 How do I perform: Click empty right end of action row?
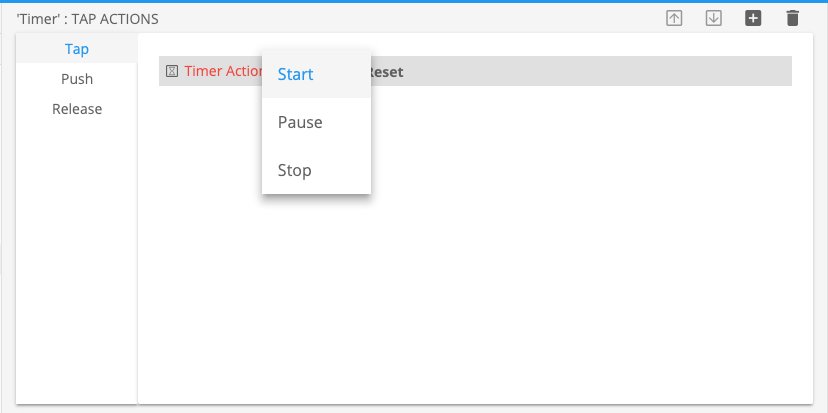point(700,72)
